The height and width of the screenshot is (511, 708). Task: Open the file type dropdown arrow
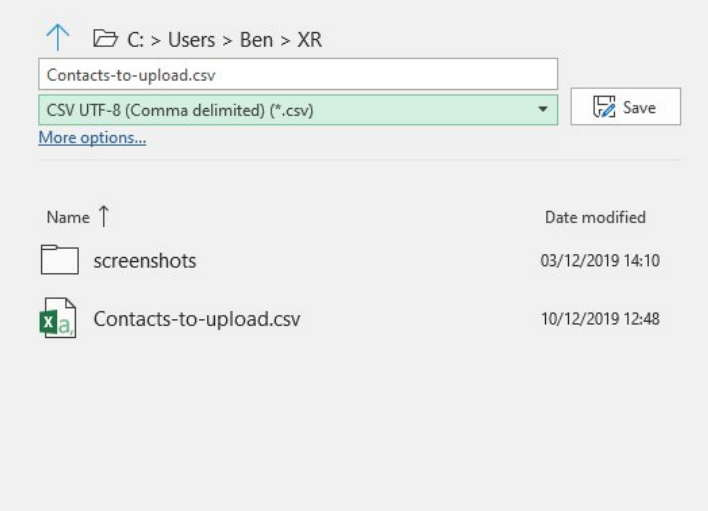pyautogui.click(x=543, y=109)
